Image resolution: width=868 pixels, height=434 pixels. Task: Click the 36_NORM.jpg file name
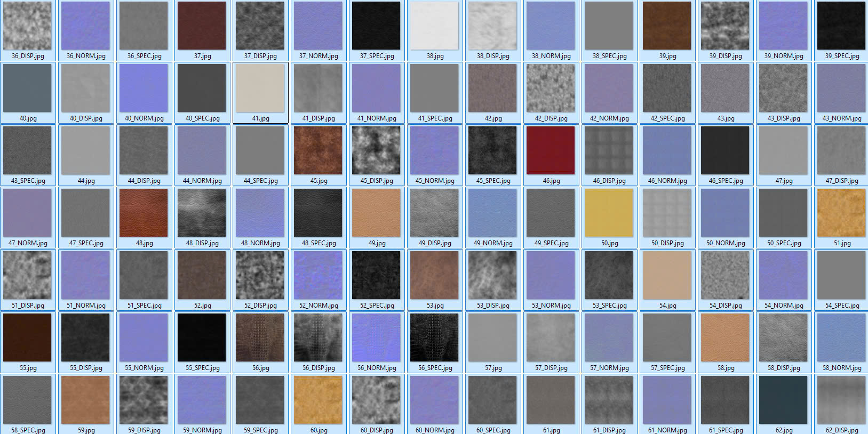86,56
